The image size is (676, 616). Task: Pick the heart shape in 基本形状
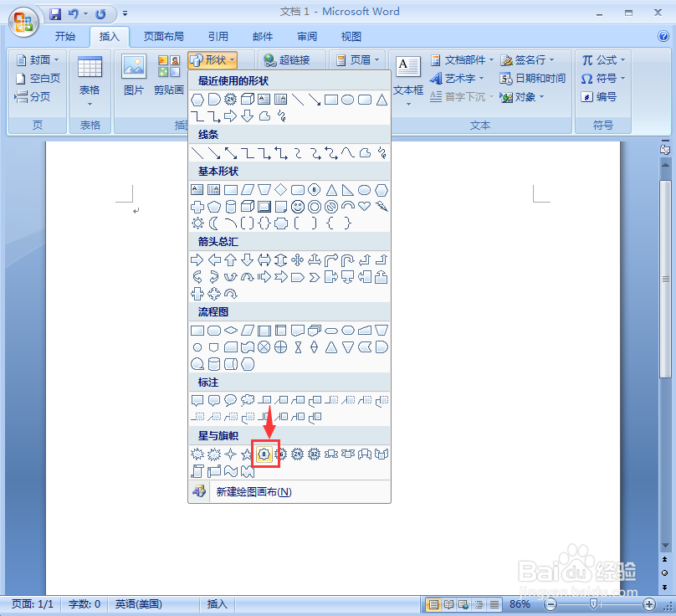click(364, 206)
